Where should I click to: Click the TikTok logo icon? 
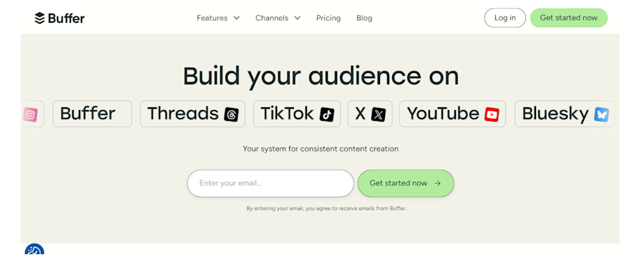coord(327,114)
